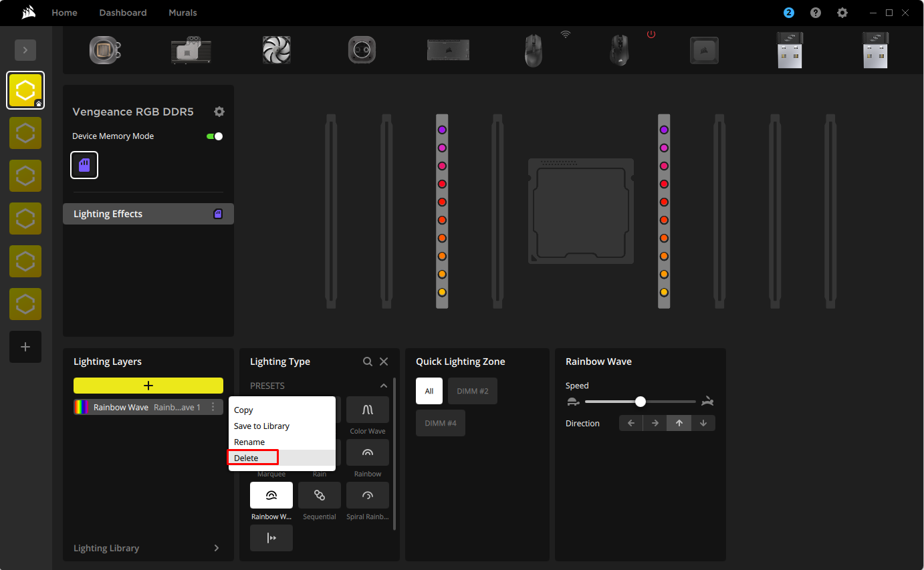Choose the Color Wave lighting preset
924x570 pixels.
point(368,410)
